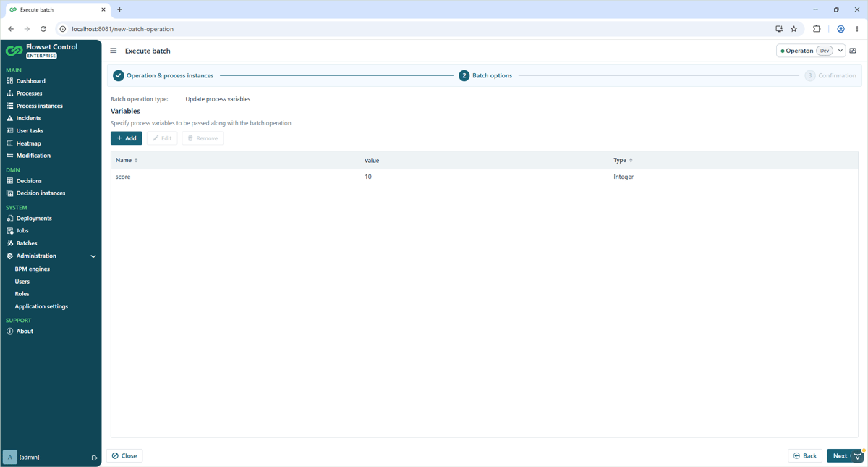
Task: Select the score variable row
Action: pos(485,177)
